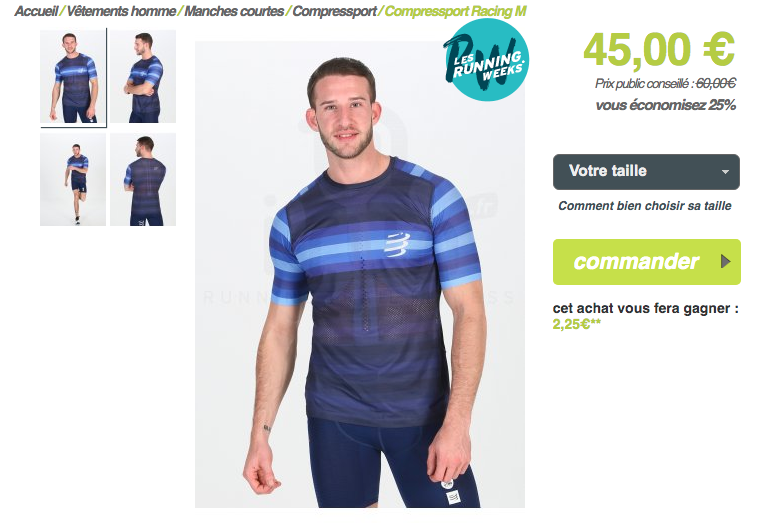Select the front view thumbnail
Screen dimensions: 757x523
pyautogui.click(x=73, y=77)
